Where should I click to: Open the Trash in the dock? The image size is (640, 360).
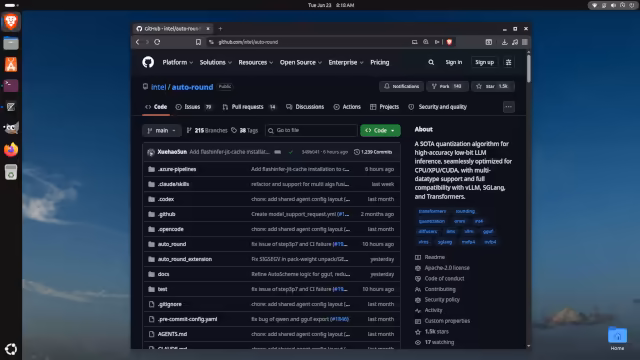click(x=11, y=172)
